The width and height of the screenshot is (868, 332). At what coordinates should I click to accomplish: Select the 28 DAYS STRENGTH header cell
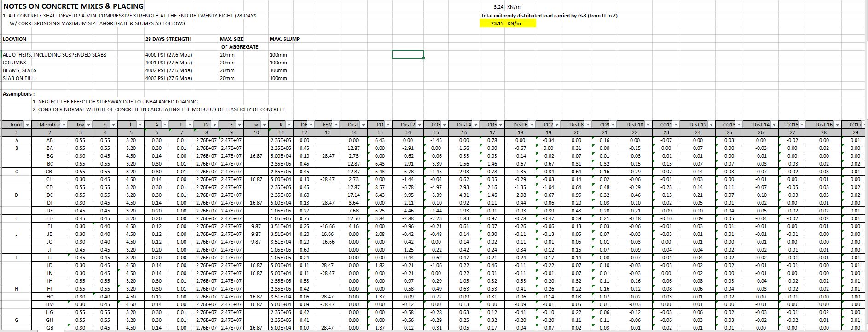point(168,39)
